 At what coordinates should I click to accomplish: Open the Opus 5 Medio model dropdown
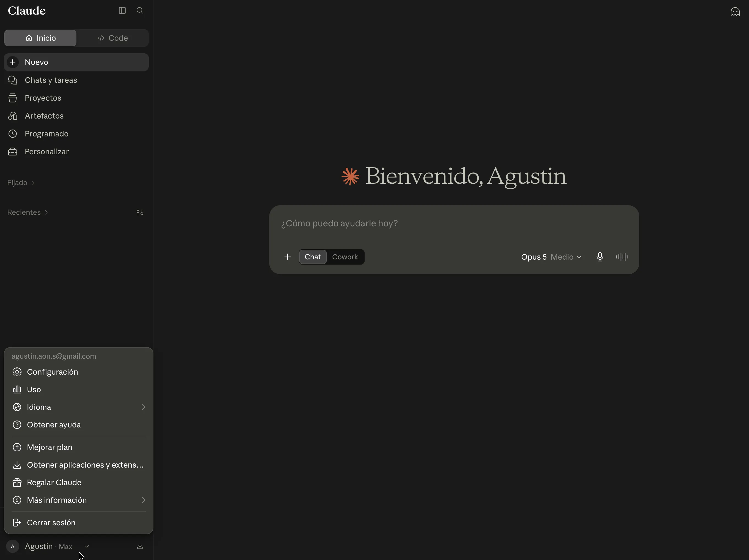(551, 257)
